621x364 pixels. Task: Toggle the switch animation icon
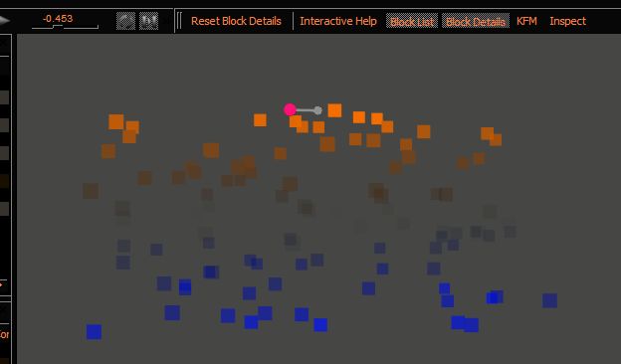pyautogui.click(x=149, y=21)
